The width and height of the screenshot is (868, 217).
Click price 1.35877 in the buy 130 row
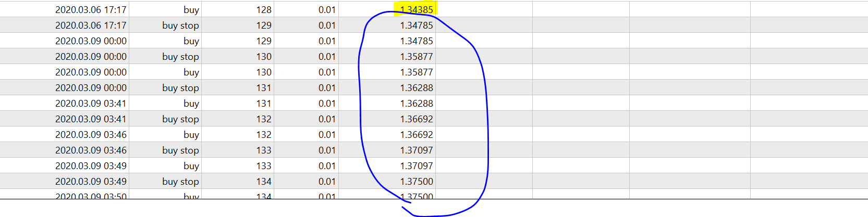click(x=417, y=72)
